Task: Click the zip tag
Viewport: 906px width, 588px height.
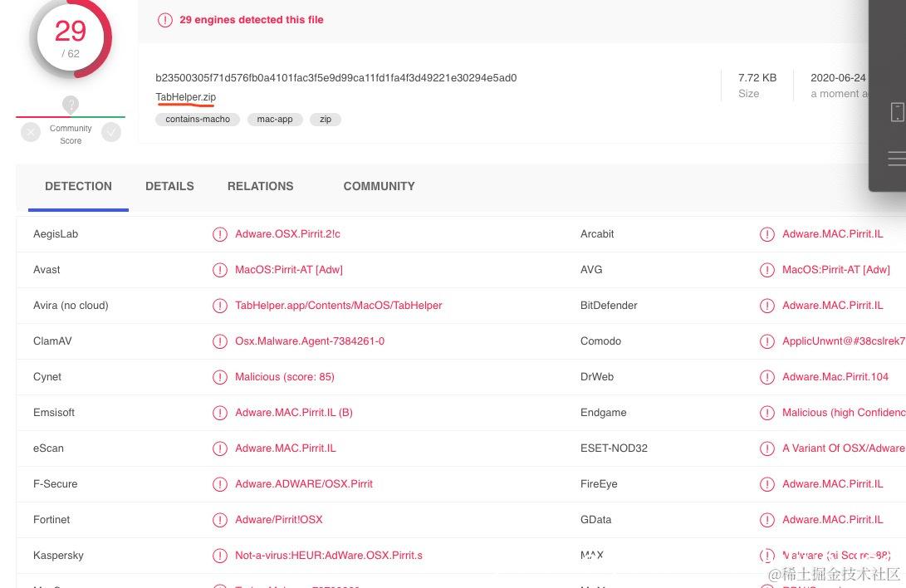Action: [x=326, y=120]
